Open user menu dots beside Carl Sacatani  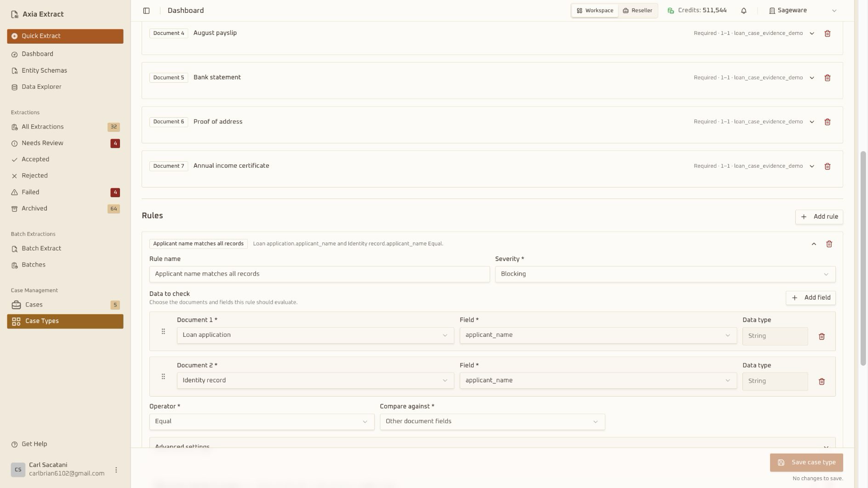point(116,470)
